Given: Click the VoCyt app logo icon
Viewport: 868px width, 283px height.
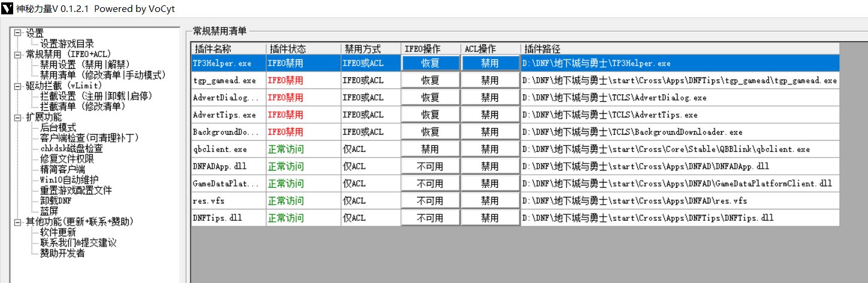Looking at the screenshot, I should coord(8,9).
